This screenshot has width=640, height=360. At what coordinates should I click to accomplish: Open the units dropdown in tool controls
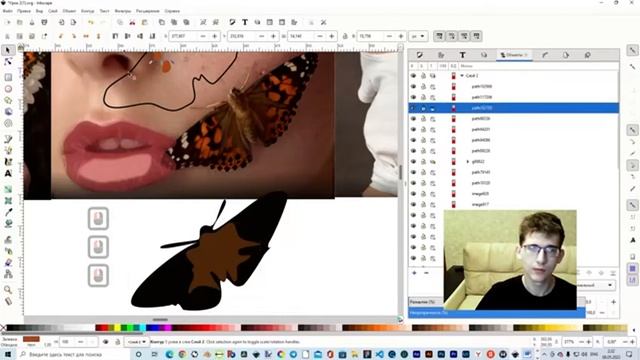418,36
